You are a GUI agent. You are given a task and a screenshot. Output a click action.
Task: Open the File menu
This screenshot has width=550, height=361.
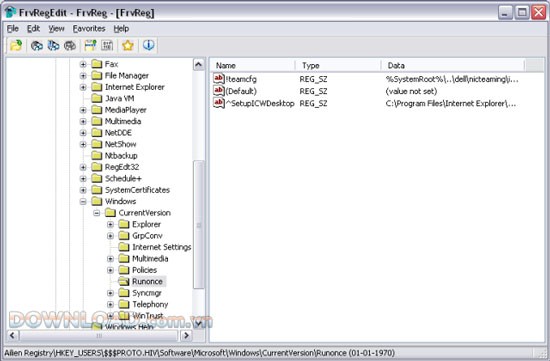click(x=13, y=29)
